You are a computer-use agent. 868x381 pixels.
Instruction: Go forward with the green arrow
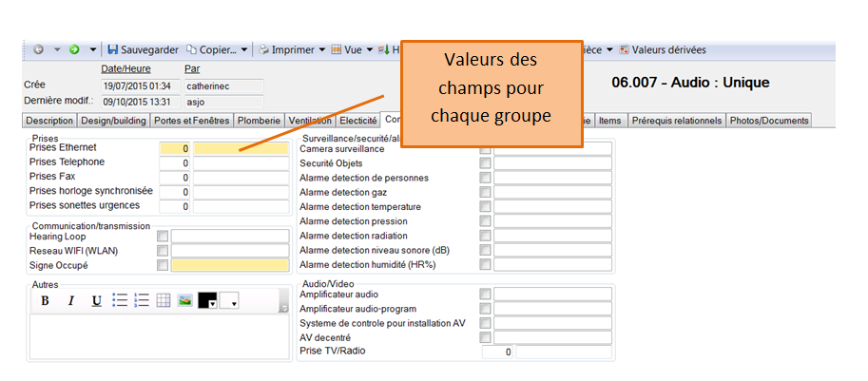click(x=74, y=49)
